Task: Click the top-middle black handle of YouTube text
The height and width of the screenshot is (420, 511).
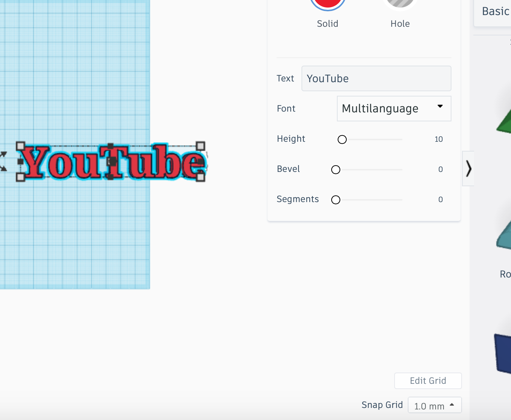Action: [x=110, y=146]
